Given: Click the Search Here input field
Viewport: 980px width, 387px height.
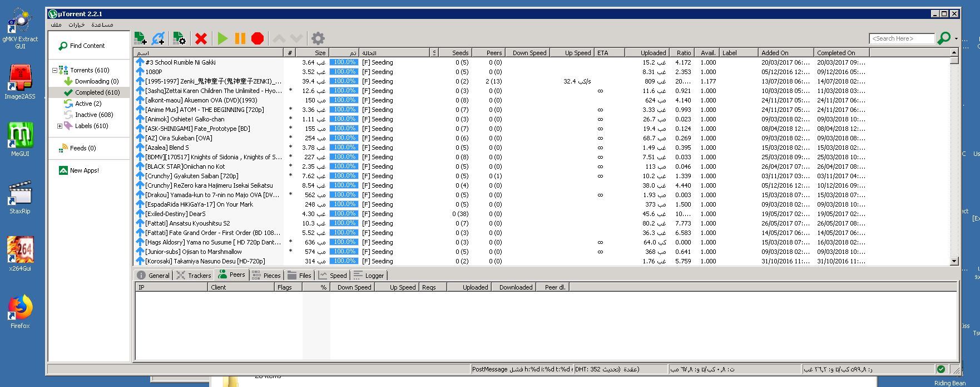Looking at the screenshot, I should (901, 38).
